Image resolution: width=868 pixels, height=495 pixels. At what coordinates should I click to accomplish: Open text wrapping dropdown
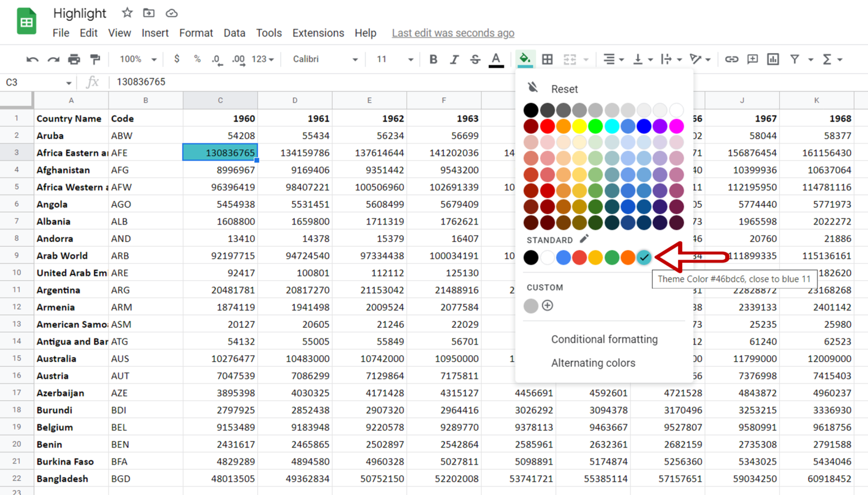(x=671, y=59)
